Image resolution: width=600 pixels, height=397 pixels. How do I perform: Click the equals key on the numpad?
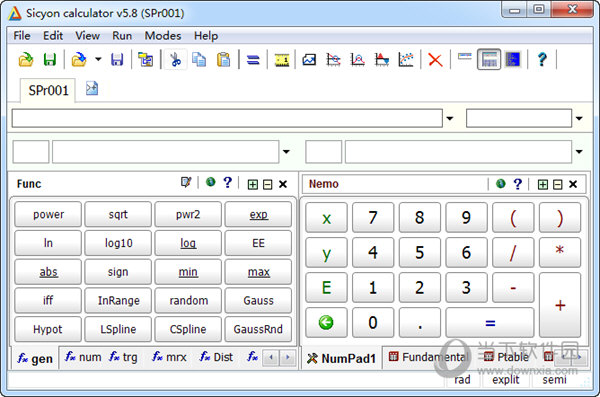(490, 323)
